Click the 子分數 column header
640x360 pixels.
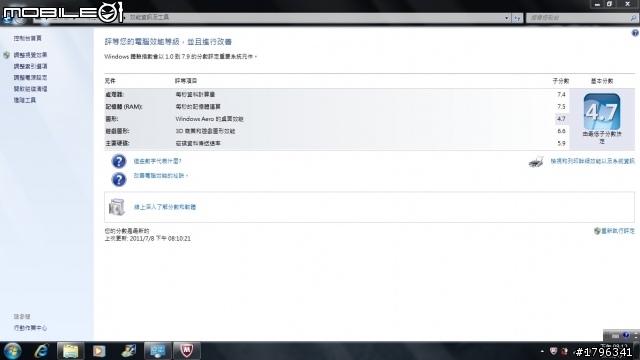click(561, 81)
